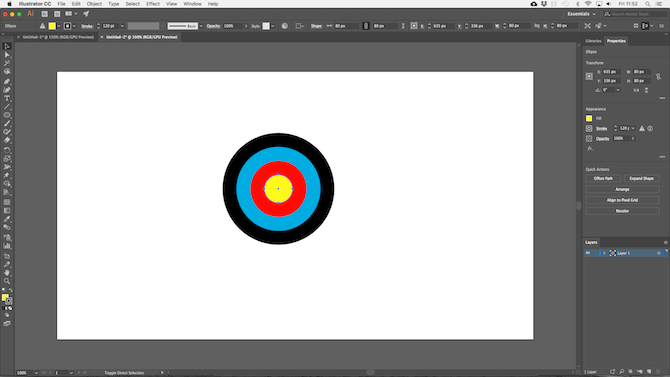This screenshot has width=670, height=377.
Task: Swap fill and stroke colors
Action: [x=11, y=290]
